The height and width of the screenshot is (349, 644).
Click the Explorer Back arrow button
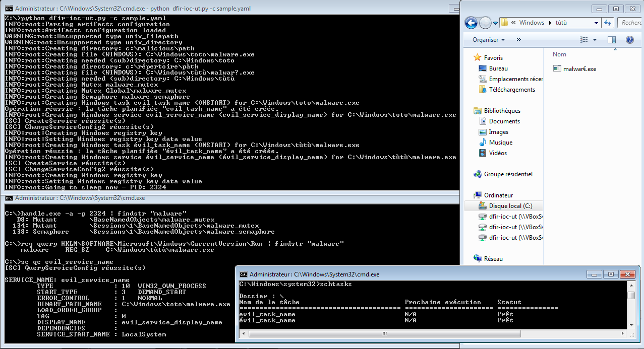coord(471,23)
